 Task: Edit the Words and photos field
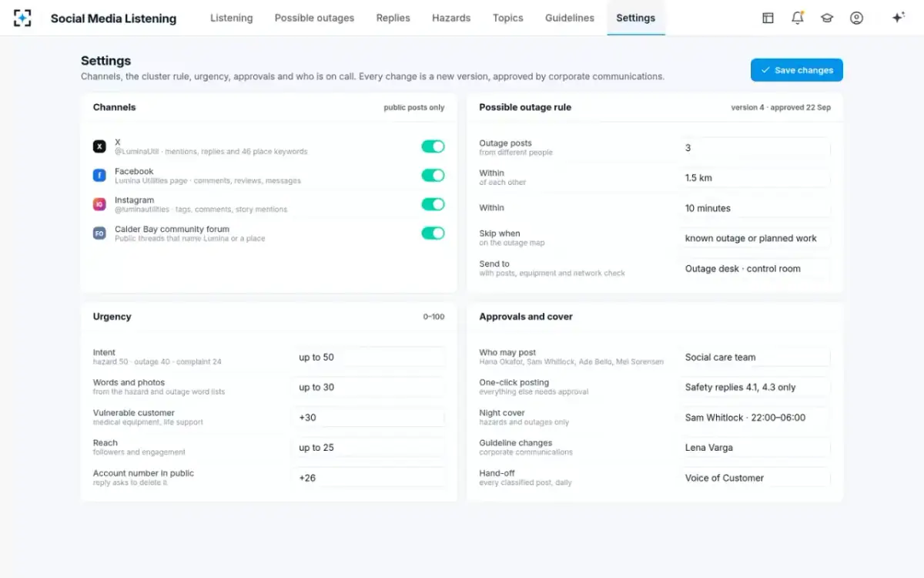click(x=369, y=388)
